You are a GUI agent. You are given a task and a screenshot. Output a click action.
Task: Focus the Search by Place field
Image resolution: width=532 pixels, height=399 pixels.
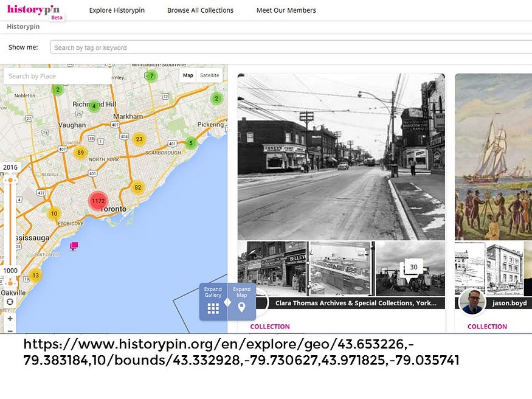click(x=57, y=76)
